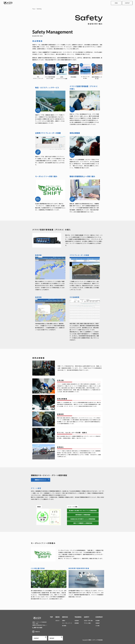Click the 温度管理 map screenshot

50,310
